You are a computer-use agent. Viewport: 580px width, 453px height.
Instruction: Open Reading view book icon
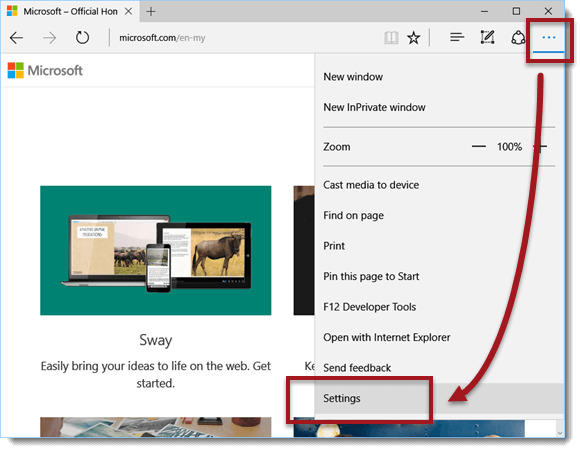point(391,38)
